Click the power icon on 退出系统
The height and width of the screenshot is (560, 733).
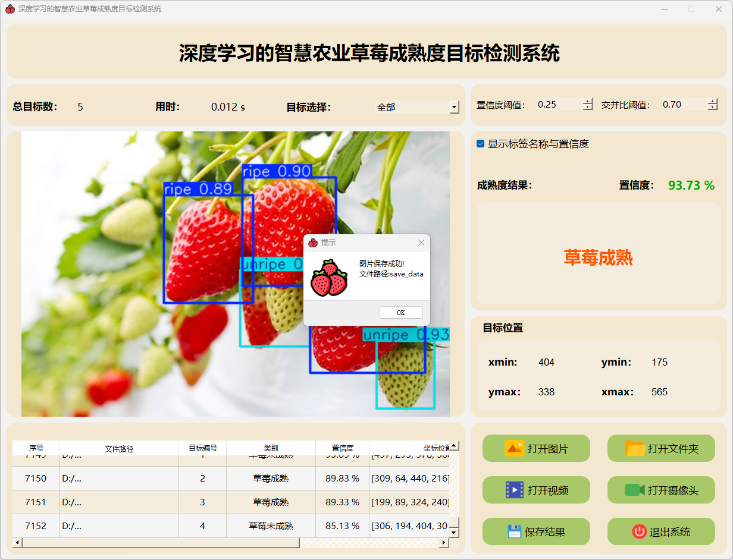click(x=639, y=531)
